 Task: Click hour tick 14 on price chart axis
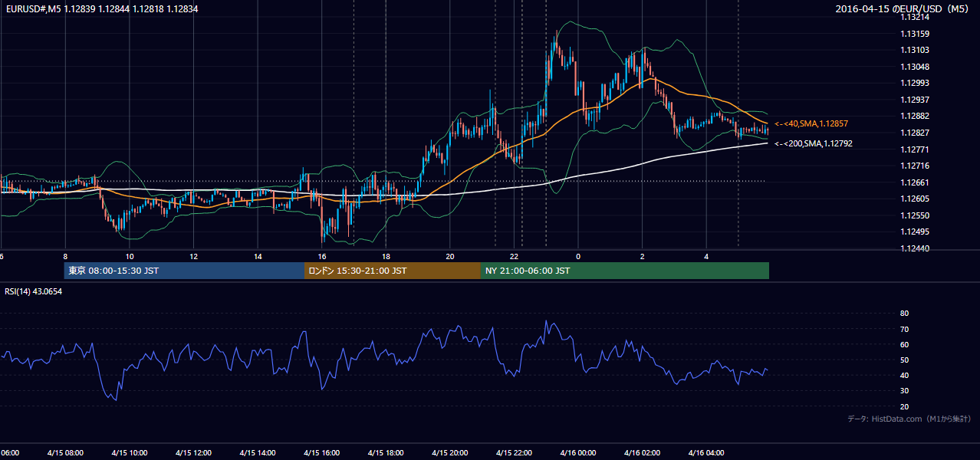click(x=258, y=256)
